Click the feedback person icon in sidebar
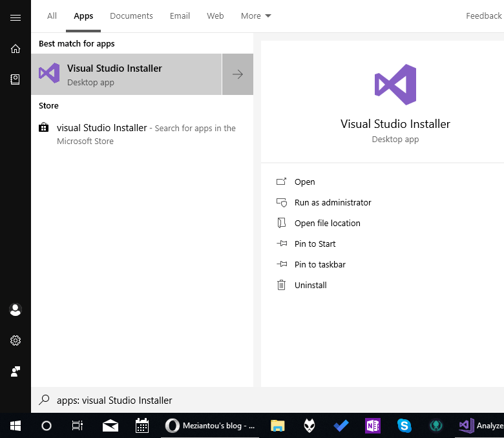Viewport: 504px width, 438px height. 16,371
